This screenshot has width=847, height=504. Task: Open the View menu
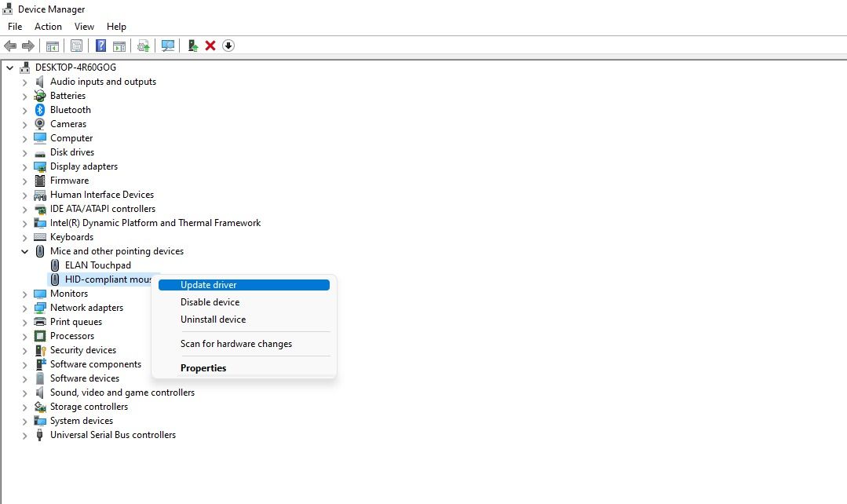tap(84, 26)
